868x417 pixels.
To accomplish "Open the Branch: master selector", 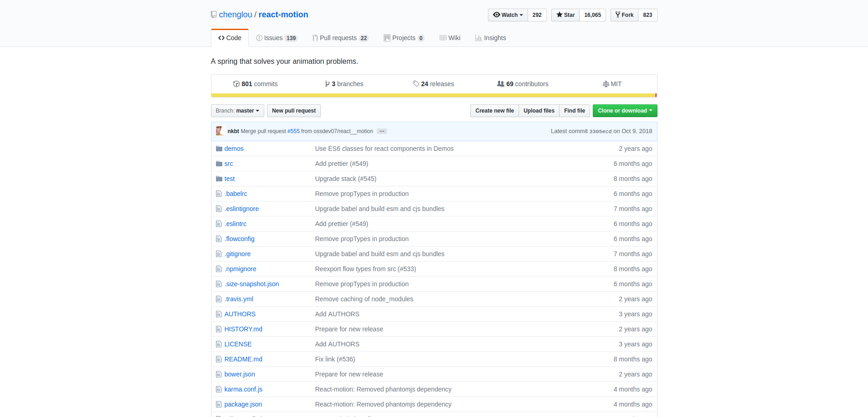I will [x=237, y=111].
